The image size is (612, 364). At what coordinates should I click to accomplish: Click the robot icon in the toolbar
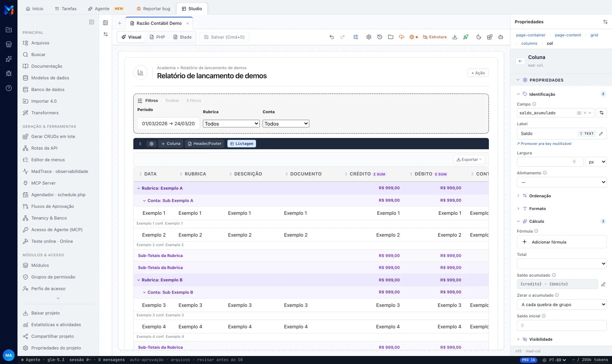click(x=501, y=37)
